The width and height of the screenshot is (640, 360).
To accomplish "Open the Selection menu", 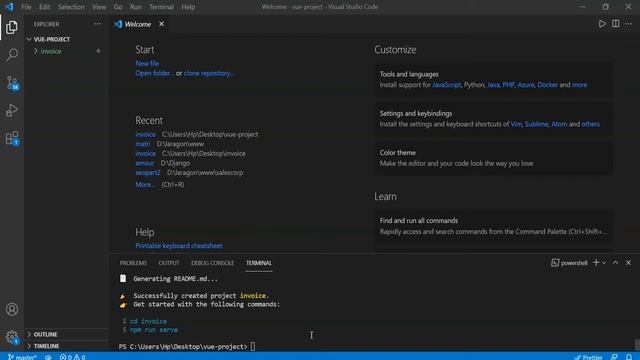I will (x=71, y=7).
